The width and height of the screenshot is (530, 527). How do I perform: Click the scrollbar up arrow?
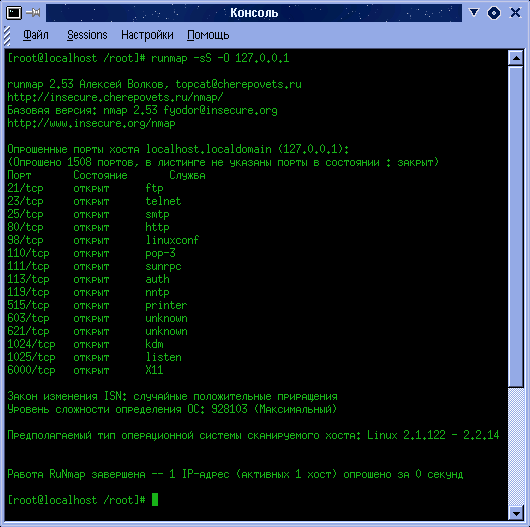point(516,58)
